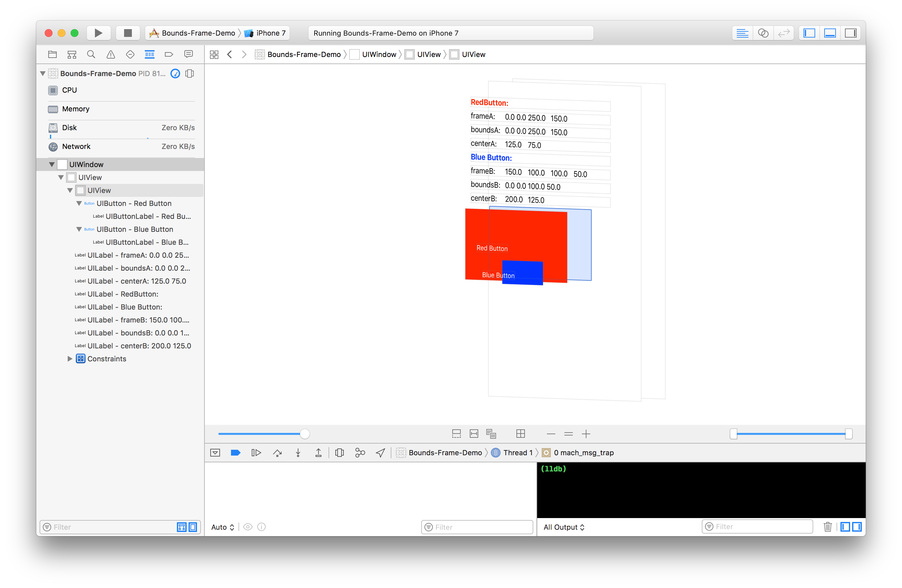Click the Simulate Location arrow icon
This screenshot has width=902, height=588.
(x=380, y=453)
